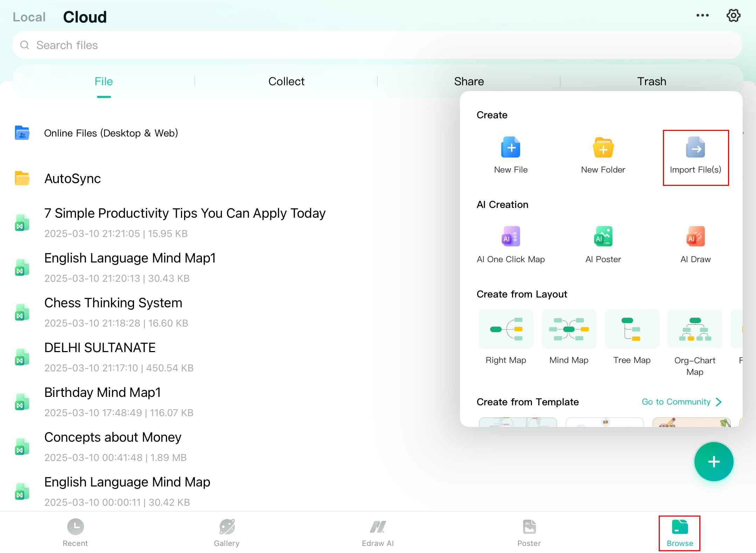Click the New File icon
This screenshot has width=756, height=553.
pos(511,148)
